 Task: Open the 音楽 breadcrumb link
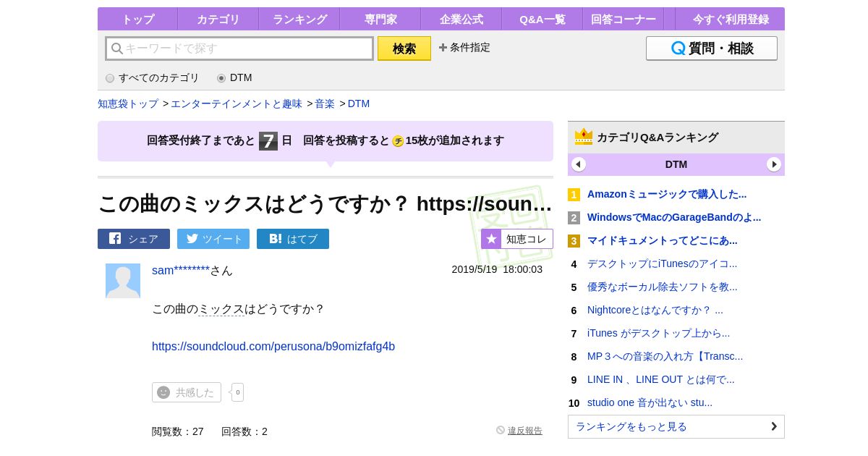click(325, 104)
